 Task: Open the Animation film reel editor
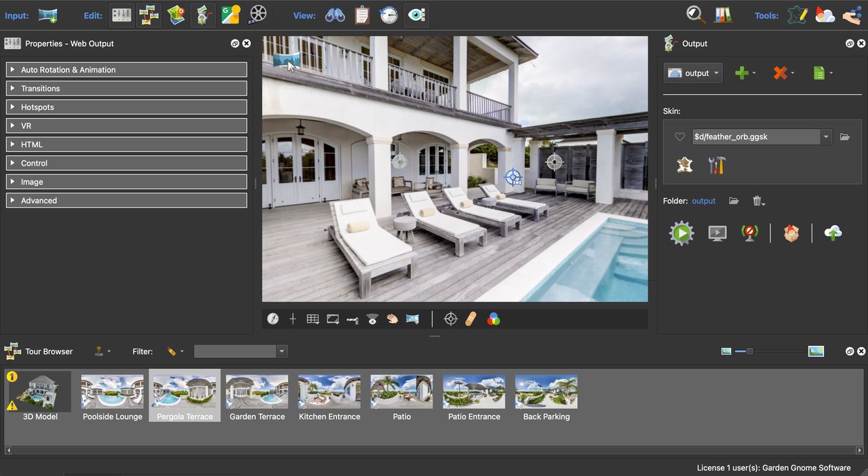coord(258,15)
